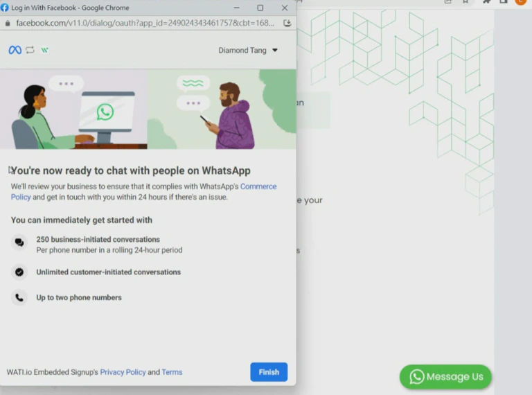Click the install app icon in address bar
Viewport: 532px width, 395px height.
[287, 23]
